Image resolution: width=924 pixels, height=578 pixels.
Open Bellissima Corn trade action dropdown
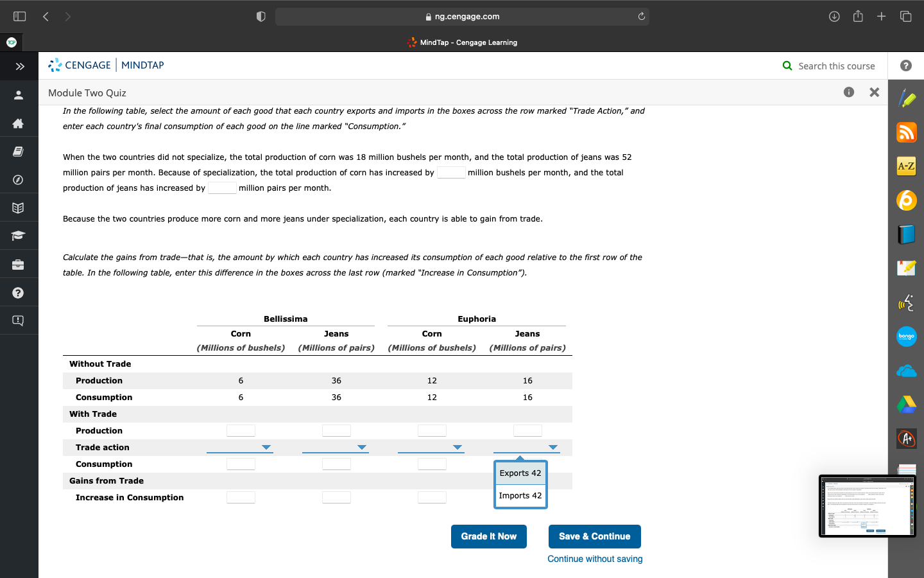point(240,447)
